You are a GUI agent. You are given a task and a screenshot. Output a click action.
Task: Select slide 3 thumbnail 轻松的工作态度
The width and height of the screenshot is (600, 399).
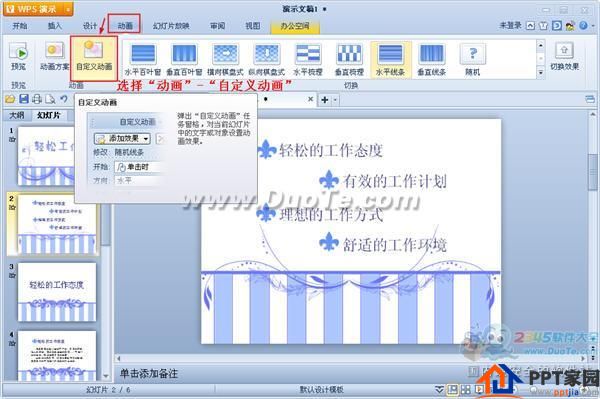point(57,292)
